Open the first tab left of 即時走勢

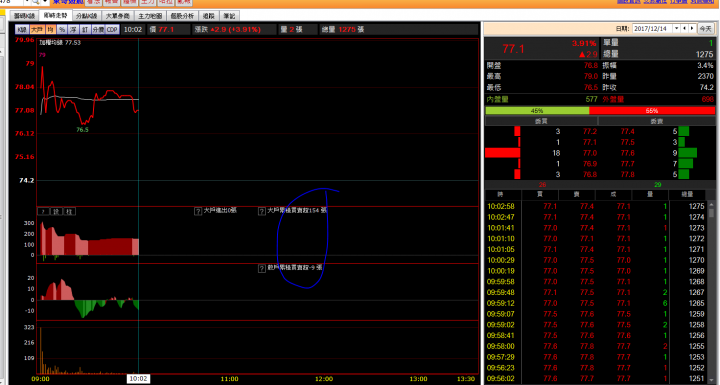coord(24,16)
